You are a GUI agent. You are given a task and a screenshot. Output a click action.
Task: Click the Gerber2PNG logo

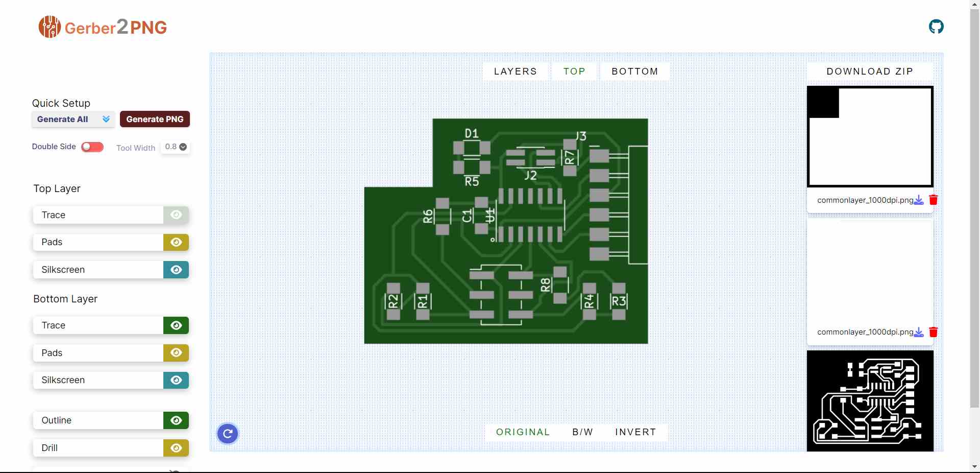[x=103, y=27]
